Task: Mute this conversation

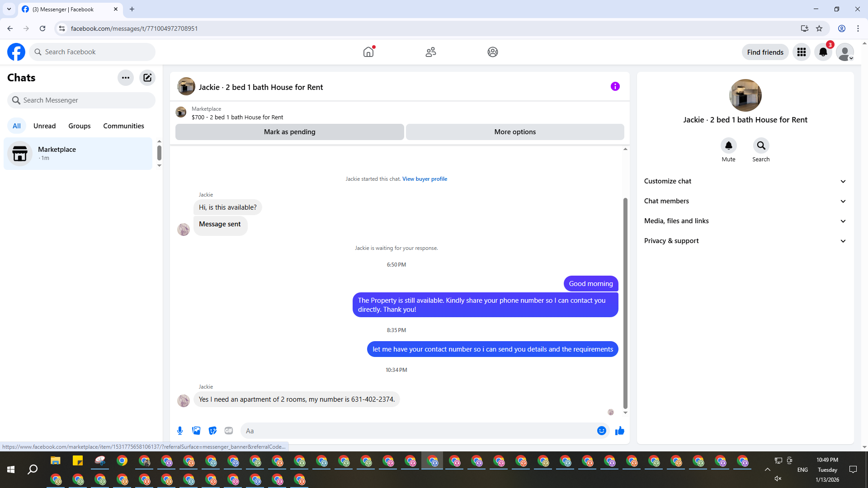Action: [728, 146]
